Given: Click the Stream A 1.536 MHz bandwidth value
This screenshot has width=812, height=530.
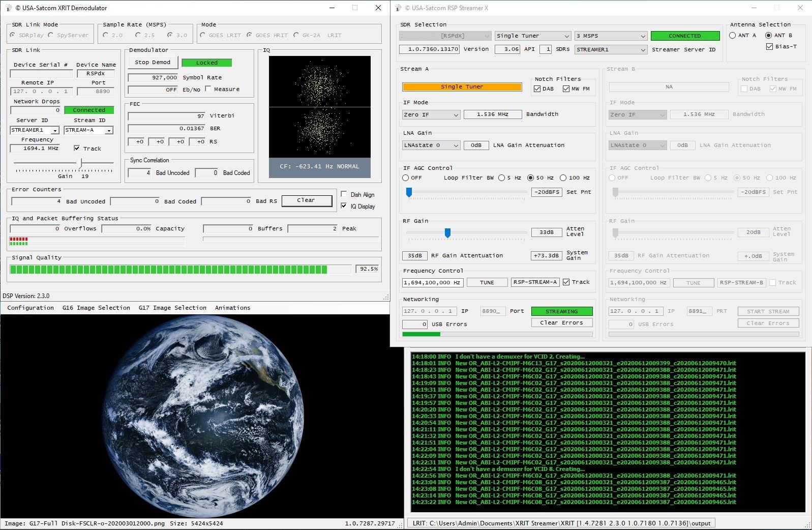Looking at the screenshot, I should (x=492, y=114).
